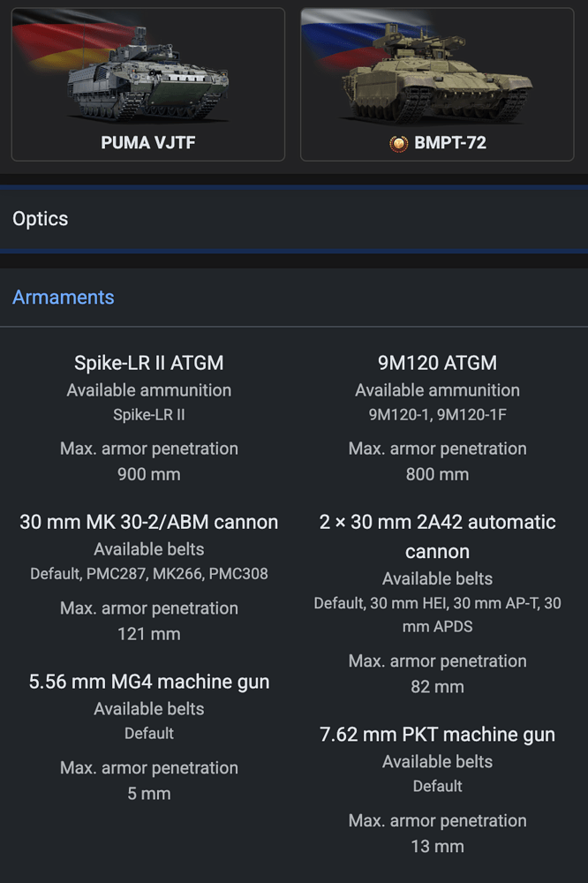The image size is (588, 883).
Task: Click the 5.56 mm MG4 machine gun heading
Action: (x=148, y=681)
